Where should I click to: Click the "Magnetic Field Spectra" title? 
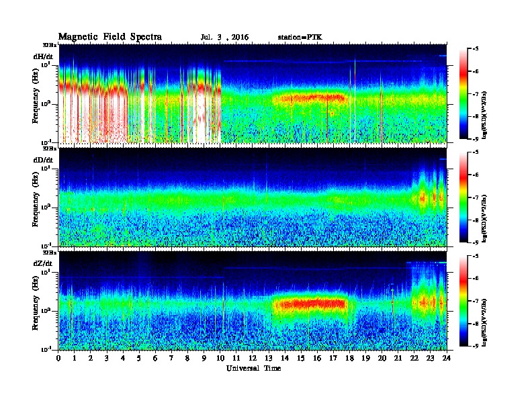click(x=110, y=37)
